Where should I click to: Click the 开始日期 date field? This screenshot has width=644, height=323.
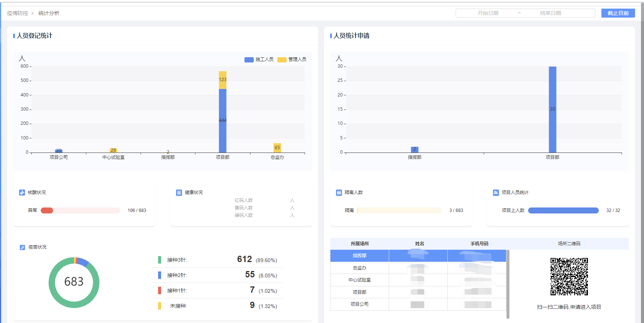[x=488, y=13]
